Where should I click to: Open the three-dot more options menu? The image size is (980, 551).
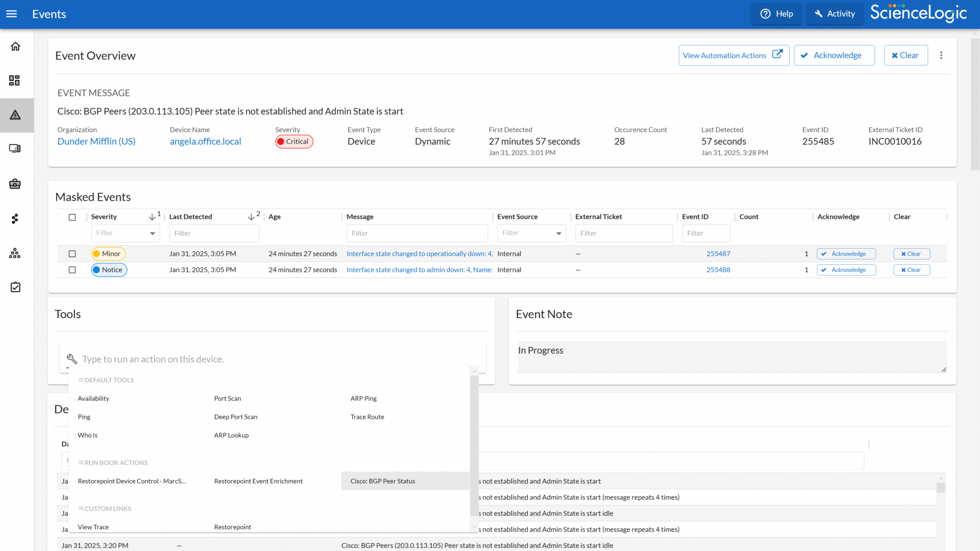(941, 55)
